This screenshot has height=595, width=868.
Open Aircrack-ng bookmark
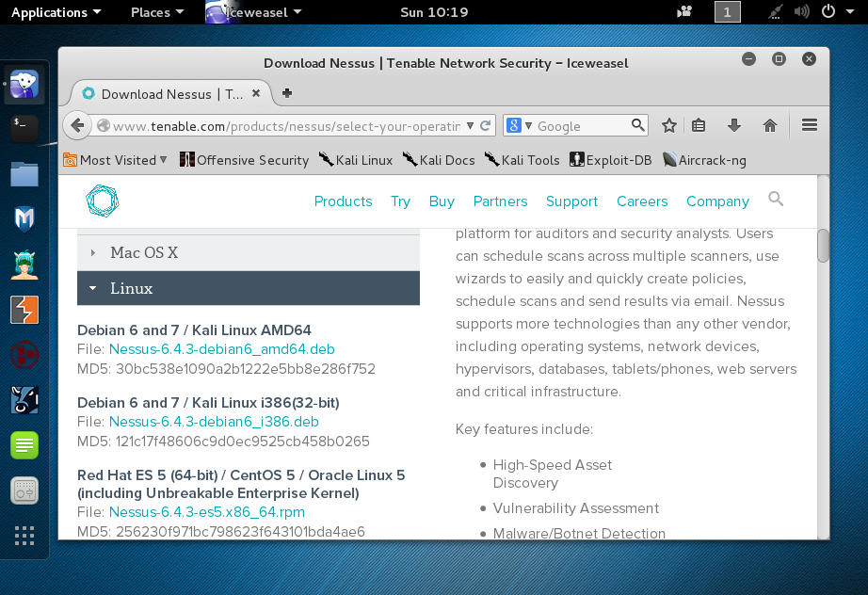pos(704,160)
